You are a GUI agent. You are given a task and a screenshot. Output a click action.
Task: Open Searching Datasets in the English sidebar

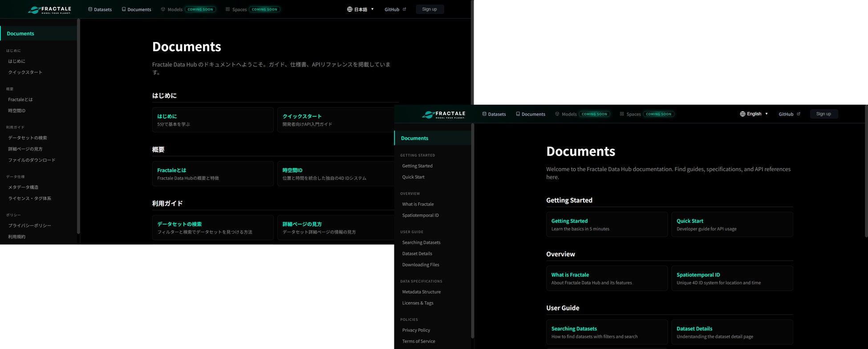tap(422, 242)
